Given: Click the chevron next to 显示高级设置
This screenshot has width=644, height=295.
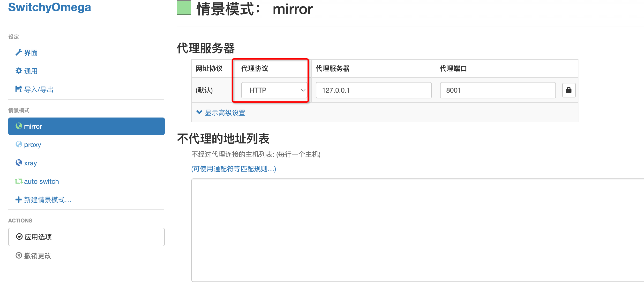Looking at the screenshot, I should click(x=199, y=112).
